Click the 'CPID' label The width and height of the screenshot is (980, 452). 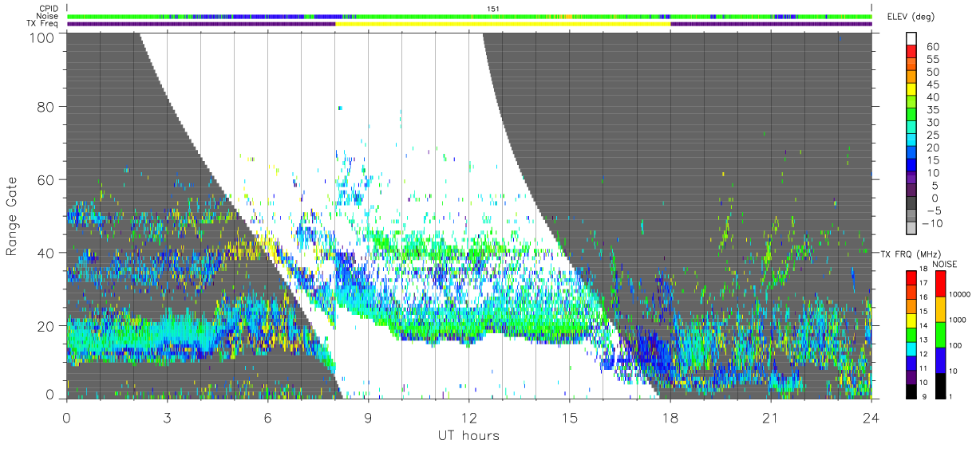point(49,8)
